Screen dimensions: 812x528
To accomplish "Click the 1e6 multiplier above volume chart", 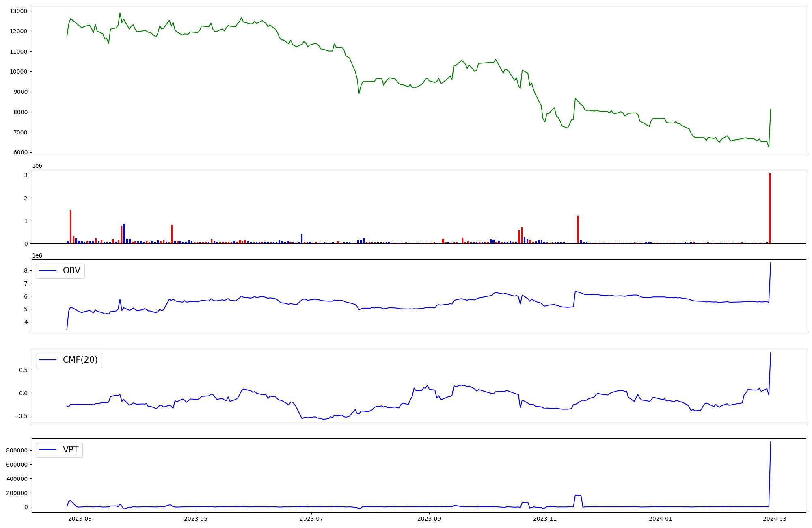I will [37, 166].
